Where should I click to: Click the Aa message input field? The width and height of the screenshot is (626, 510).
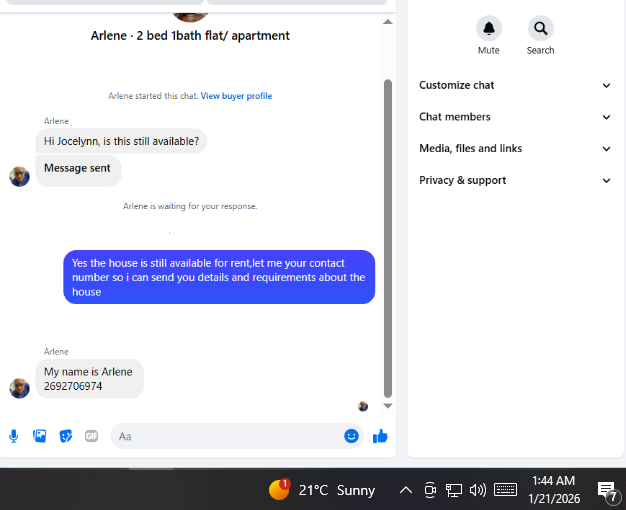click(228, 436)
